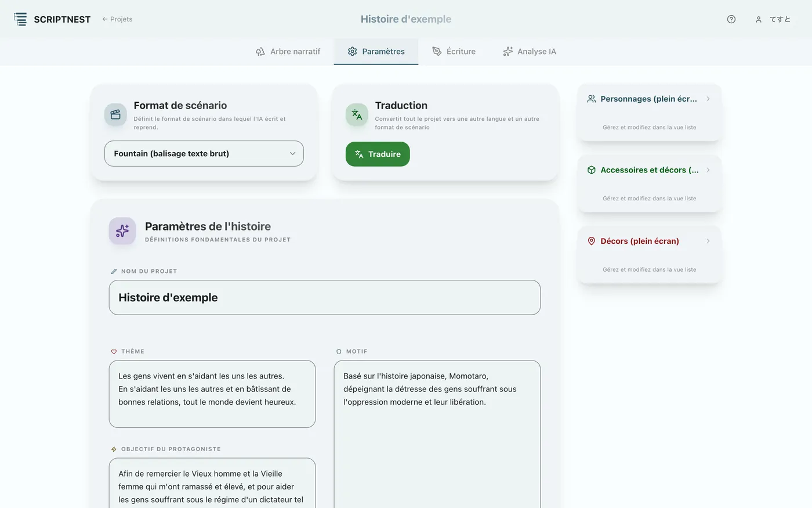The image size is (812, 508).
Task: Click the Traduire button
Action: (x=378, y=154)
